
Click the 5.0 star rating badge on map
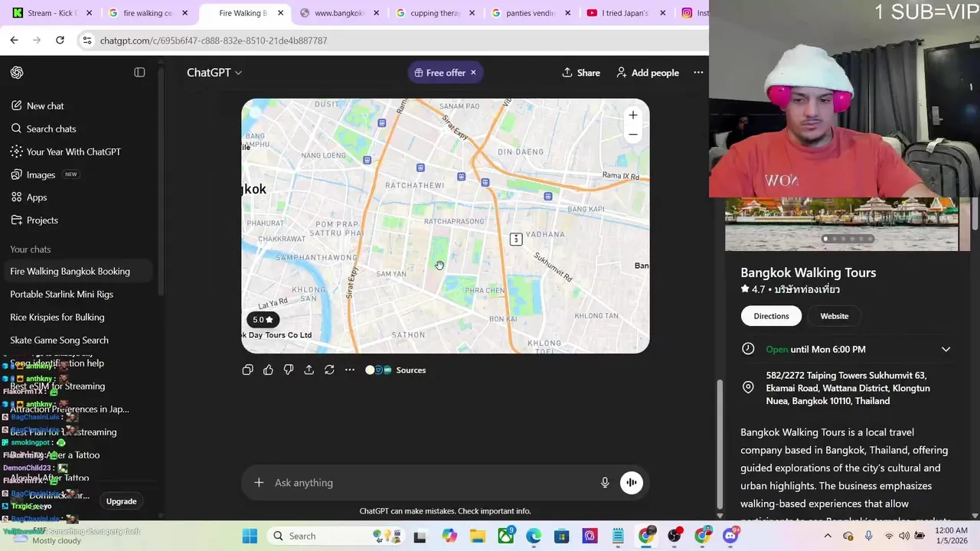point(263,320)
